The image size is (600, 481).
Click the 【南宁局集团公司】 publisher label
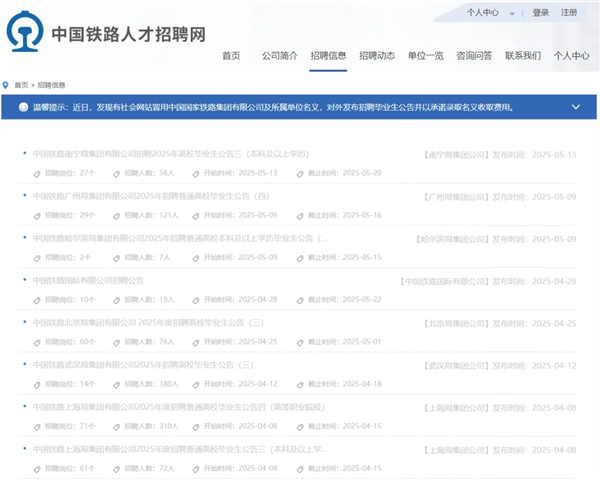point(456,155)
